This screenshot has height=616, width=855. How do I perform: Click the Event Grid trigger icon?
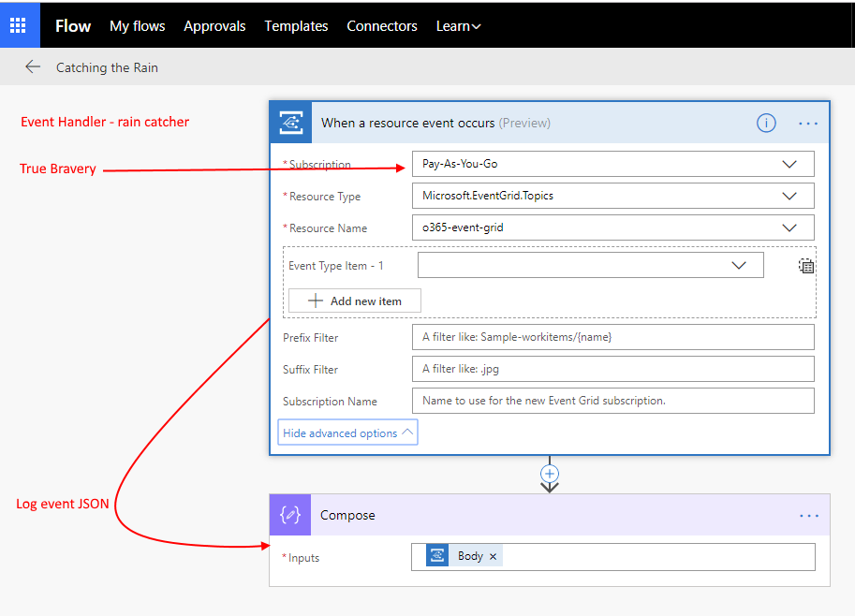pos(290,123)
